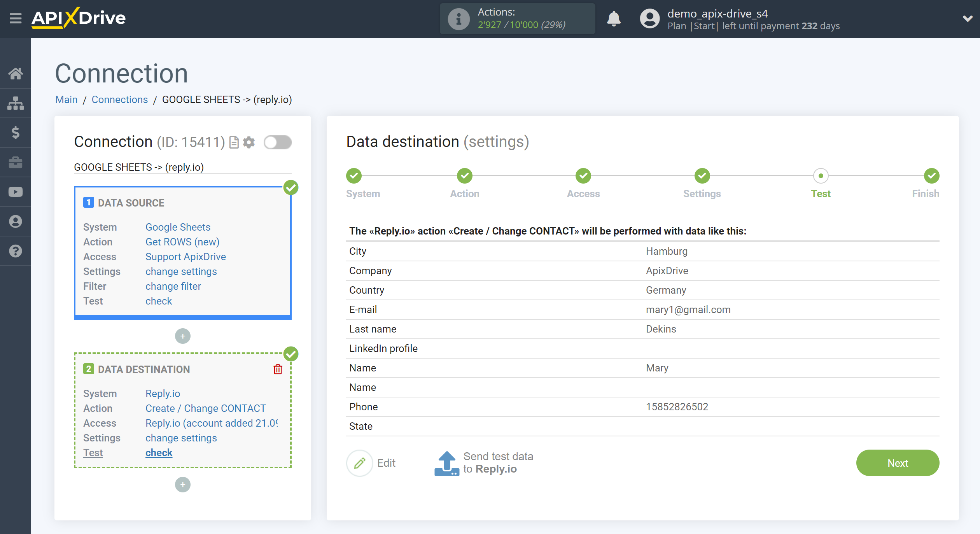Viewport: 980px width, 534px height.
Task: Open the Connections breadcrumb link
Action: tap(120, 100)
